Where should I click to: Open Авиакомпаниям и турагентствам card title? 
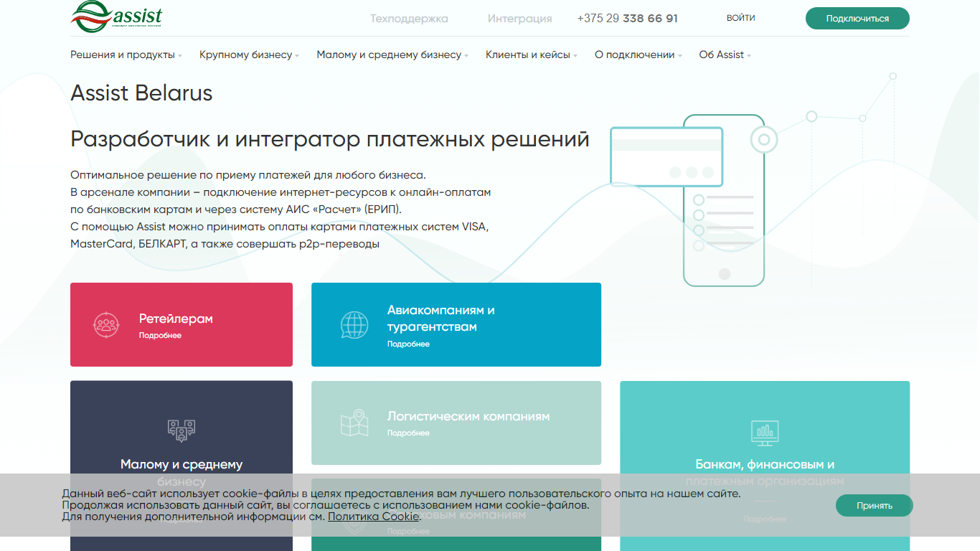[x=441, y=319]
